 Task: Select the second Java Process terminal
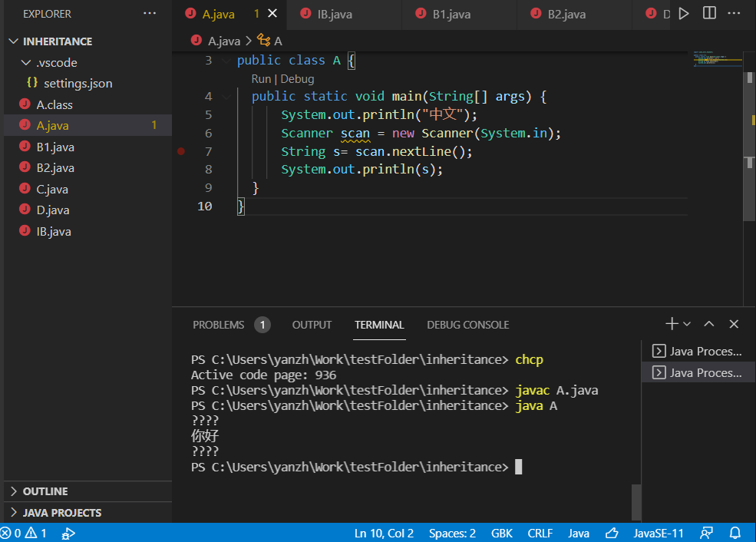click(698, 372)
